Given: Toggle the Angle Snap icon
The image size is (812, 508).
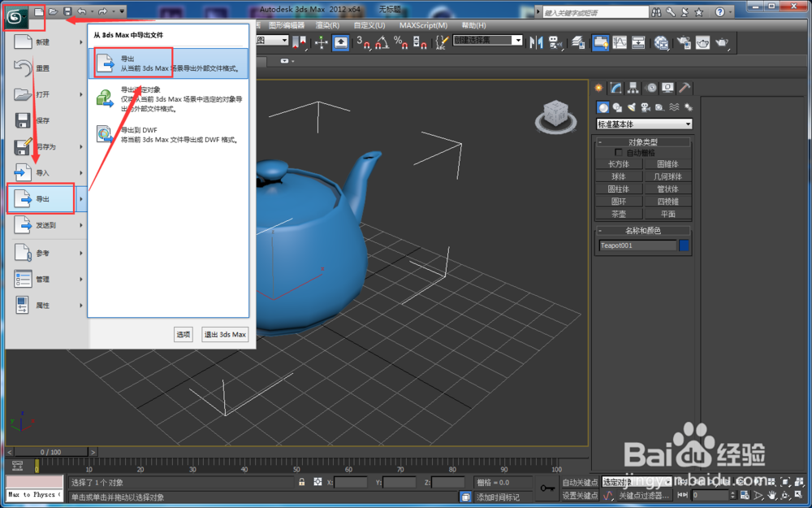Looking at the screenshot, I should (382, 42).
